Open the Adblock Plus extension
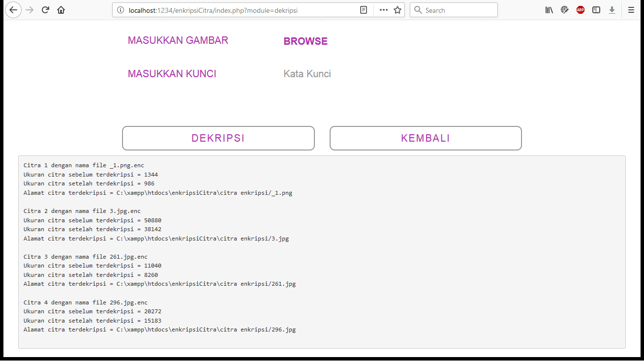The height and width of the screenshot is (361, 644). [581, 10]
